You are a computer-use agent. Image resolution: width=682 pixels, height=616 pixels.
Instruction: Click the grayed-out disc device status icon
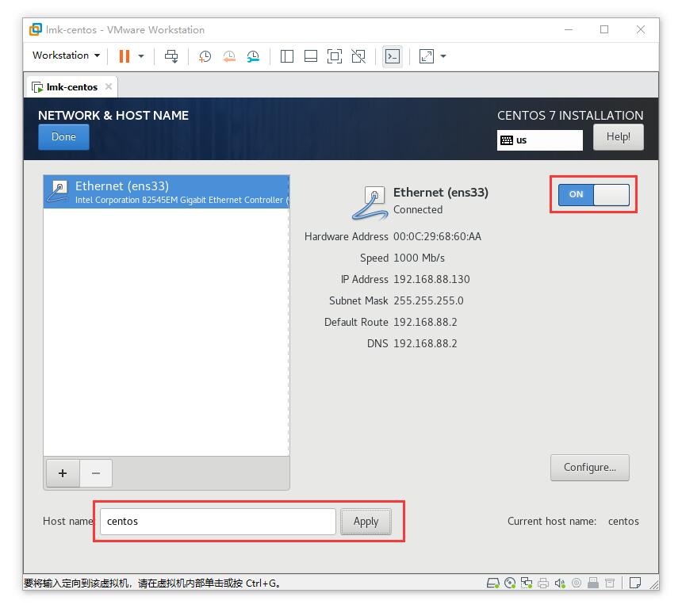click(x=577, y=583)
